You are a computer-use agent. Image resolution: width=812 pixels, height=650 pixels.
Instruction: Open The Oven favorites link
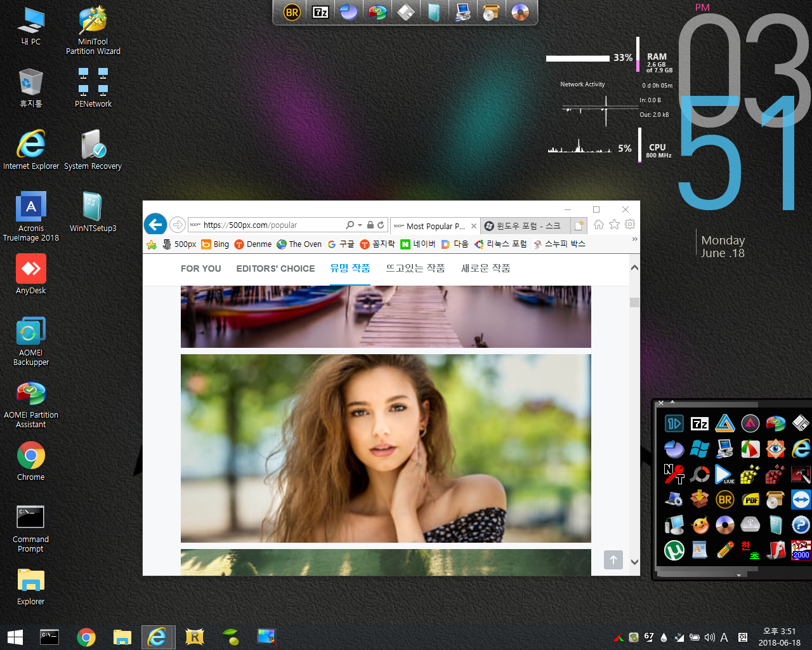tap(299, 244)
